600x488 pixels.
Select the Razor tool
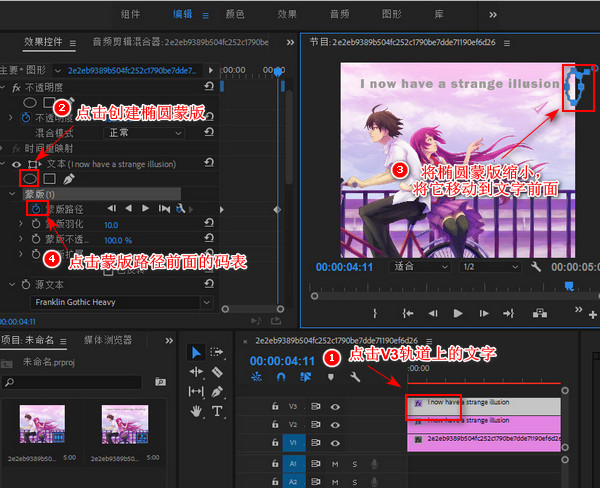click(x=217, y=372)
